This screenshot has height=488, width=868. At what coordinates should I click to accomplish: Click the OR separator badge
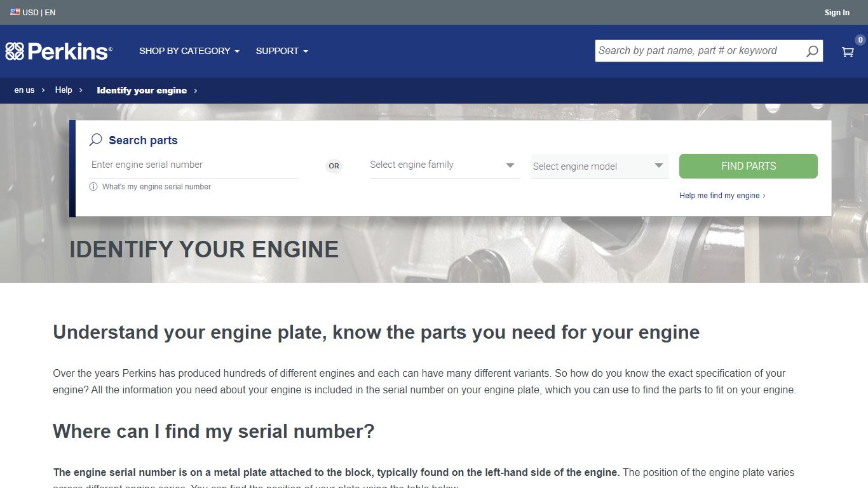334,166
